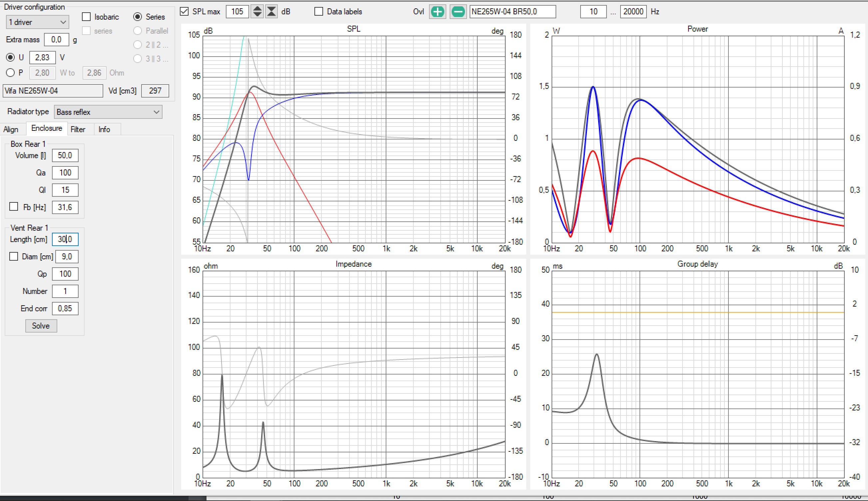This screenshot has width=868, height=501.
Task: Select the U voltage radio button
Action: [x=10, y=57]
